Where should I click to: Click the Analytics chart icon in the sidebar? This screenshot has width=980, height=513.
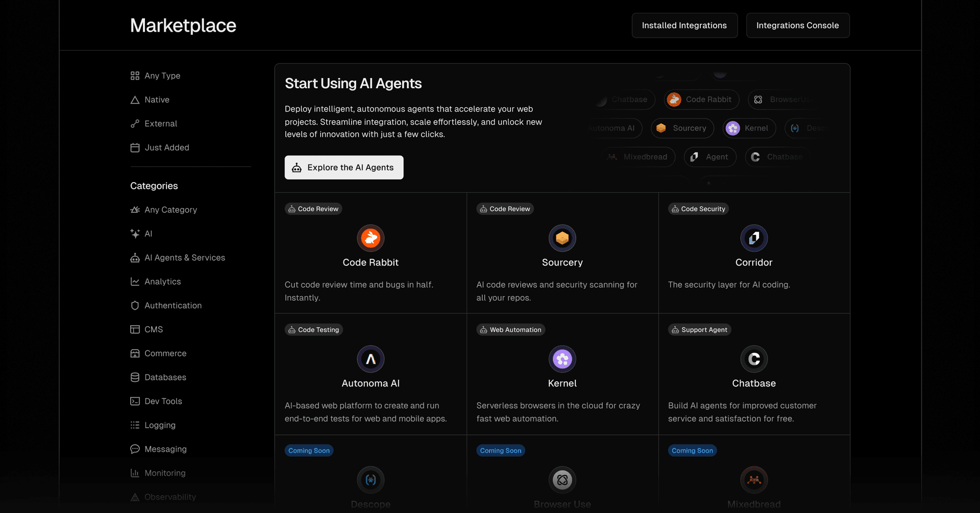(x=135, y=281)
